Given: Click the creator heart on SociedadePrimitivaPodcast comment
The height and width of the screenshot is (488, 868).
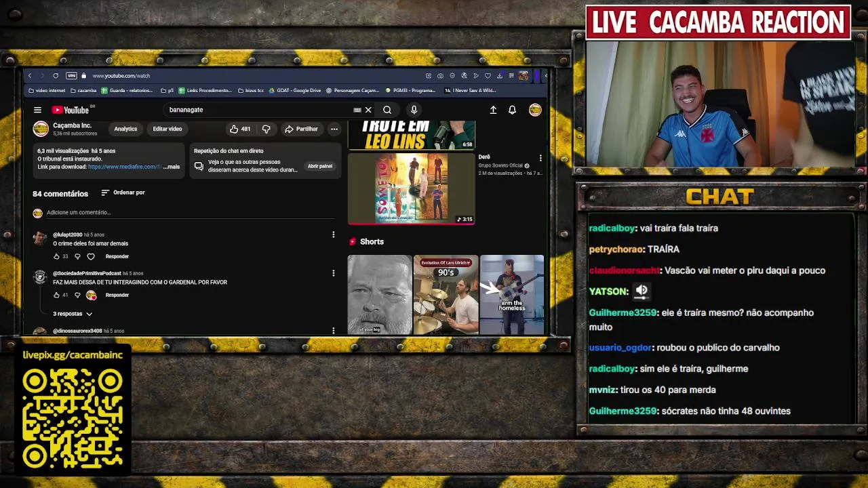Looking at the screenshot, I should [91, 295].
